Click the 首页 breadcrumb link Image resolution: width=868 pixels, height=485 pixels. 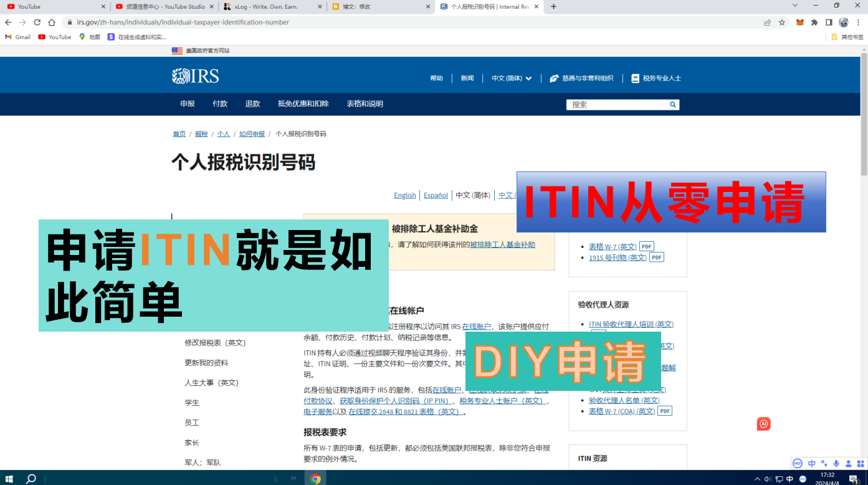179,134
